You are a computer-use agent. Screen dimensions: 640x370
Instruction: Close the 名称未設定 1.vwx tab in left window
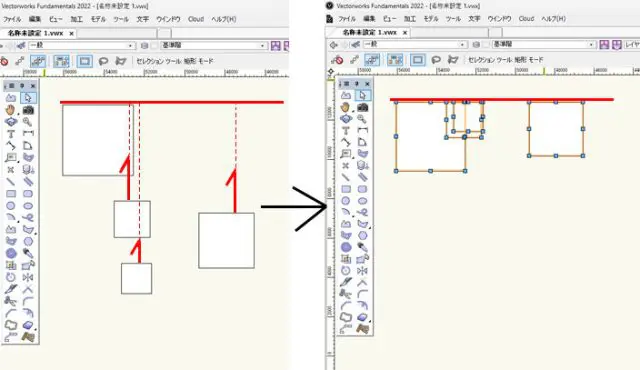click(71, 33)
